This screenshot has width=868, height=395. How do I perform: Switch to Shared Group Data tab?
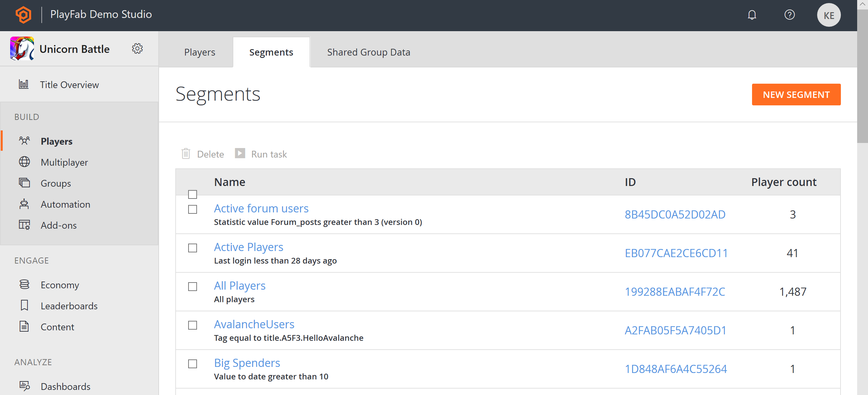coord(368,53)
